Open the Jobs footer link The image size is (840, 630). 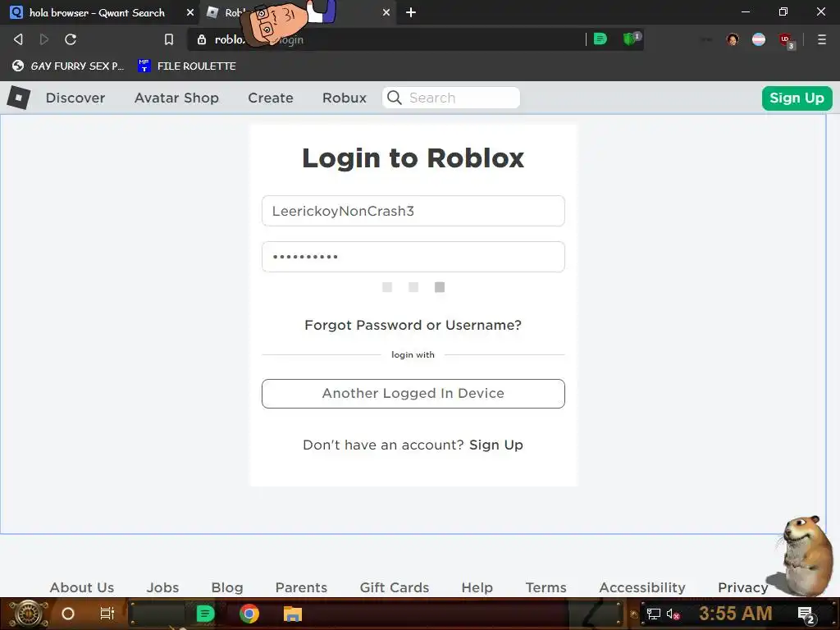point(163,587)
